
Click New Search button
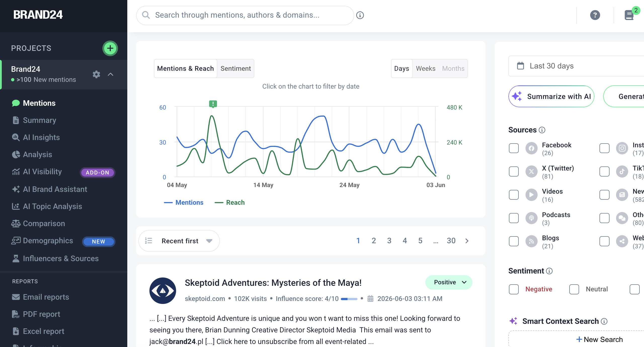click(x=599, y=339)
